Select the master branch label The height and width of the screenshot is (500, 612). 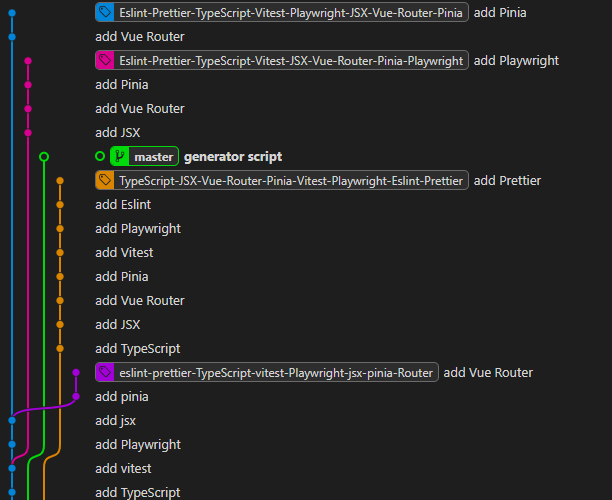(x=144, y=156)
